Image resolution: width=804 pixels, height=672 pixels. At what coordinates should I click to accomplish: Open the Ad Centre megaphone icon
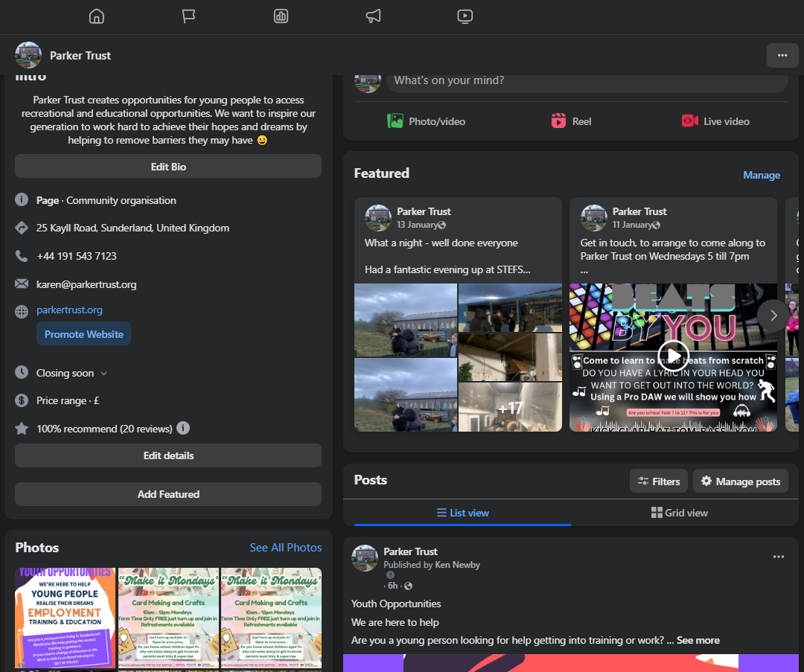click(373, 16)
